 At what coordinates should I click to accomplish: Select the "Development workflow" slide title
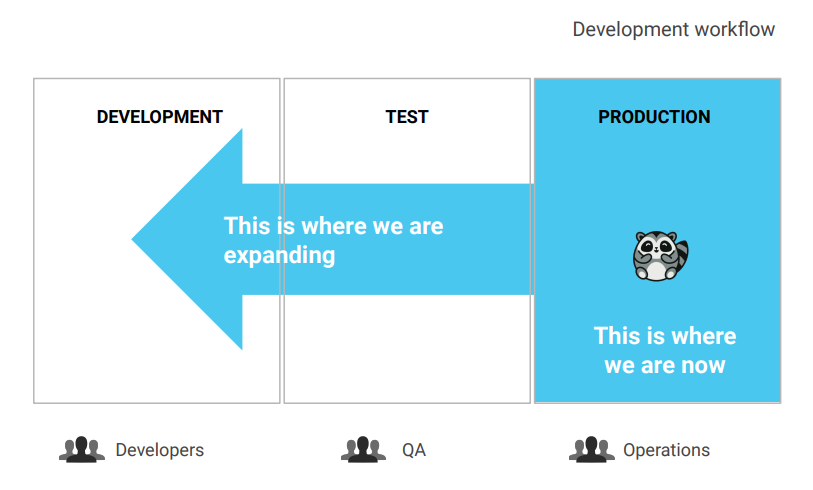pyautogui.click(x=673, y=29)
